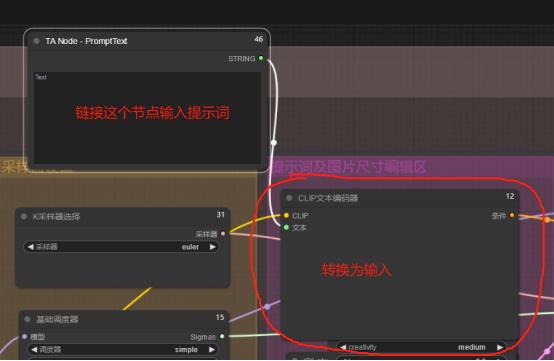This screenshot has height=361, width=554.
Task: Click inside the PromptText Text box
Action: click(x=147, y=118)
